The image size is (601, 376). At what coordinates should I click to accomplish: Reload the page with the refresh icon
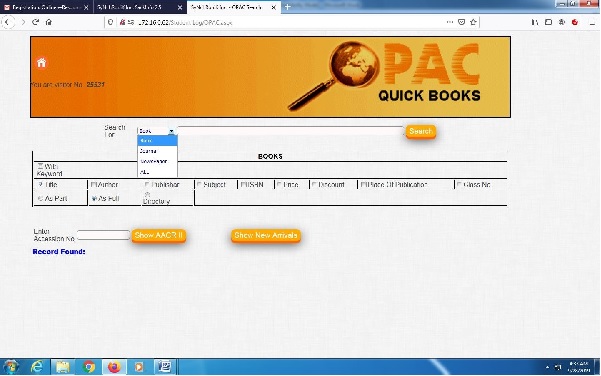[x=36, y=22]
